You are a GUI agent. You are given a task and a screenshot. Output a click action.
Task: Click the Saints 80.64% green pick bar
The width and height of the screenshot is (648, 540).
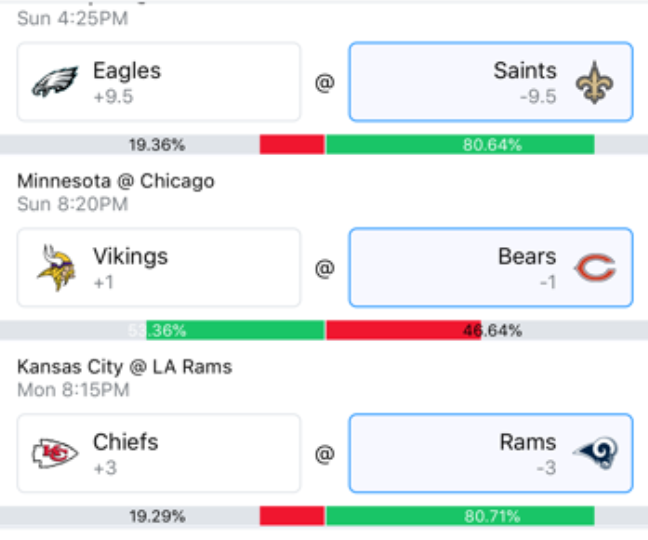pyautogui.click(x=460, y=145)
